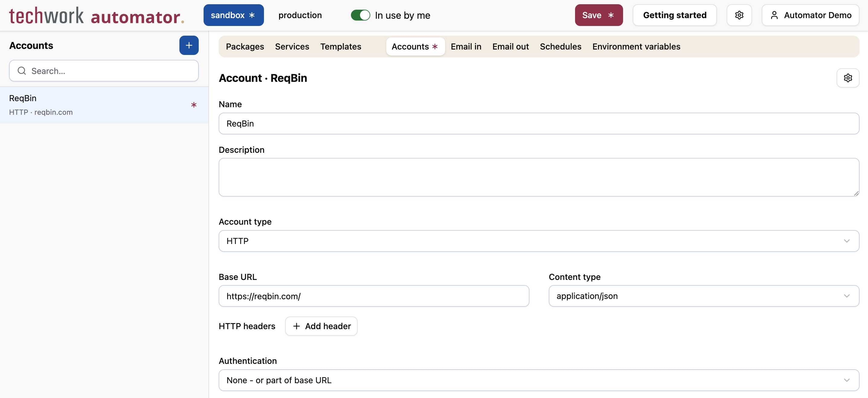Click the 'Account · ReqBin' heading
The height and width of the screenshot is (398, 868).
point(263,78)
